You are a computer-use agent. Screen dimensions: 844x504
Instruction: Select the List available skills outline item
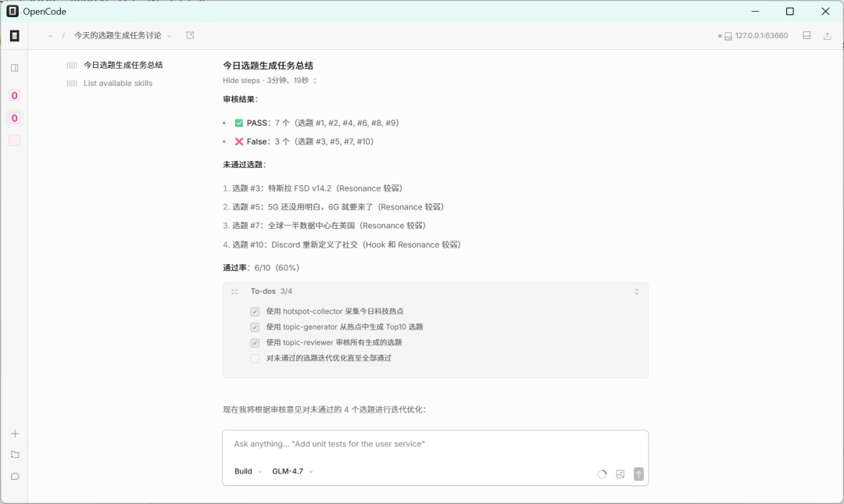point(118,83)
